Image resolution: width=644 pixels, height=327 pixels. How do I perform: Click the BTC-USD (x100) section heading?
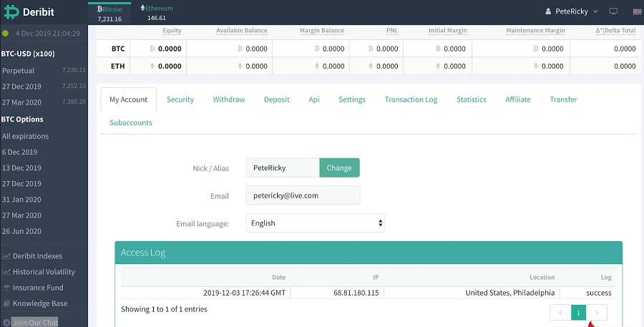28,54
